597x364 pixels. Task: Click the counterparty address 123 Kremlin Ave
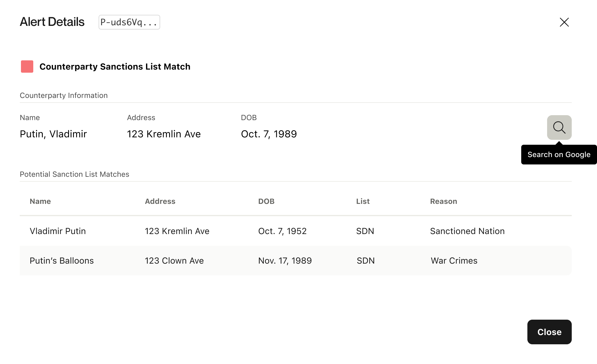[164, 134]
